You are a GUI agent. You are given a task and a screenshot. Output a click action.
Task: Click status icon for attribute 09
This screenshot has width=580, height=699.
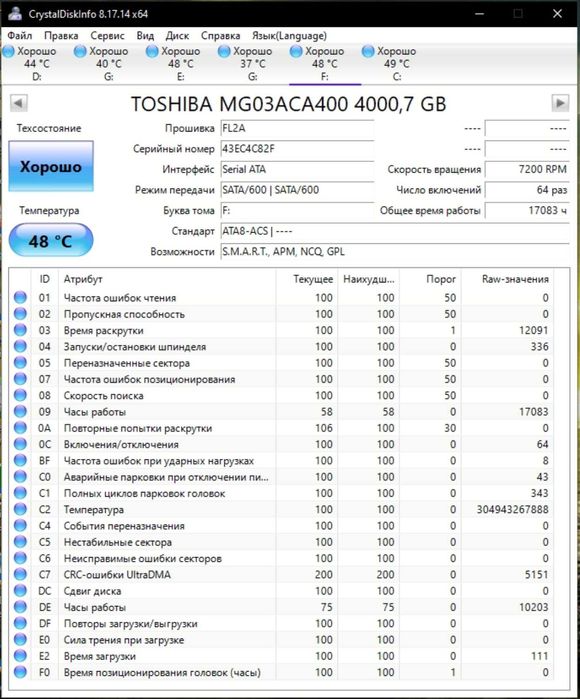coord(20,411)
